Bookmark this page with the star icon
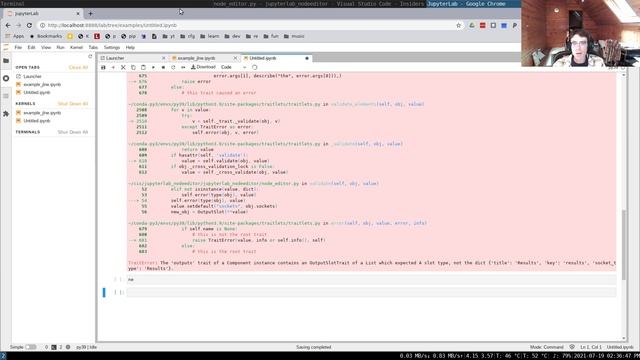The image size is (640, 360). (x=458, y=25)
